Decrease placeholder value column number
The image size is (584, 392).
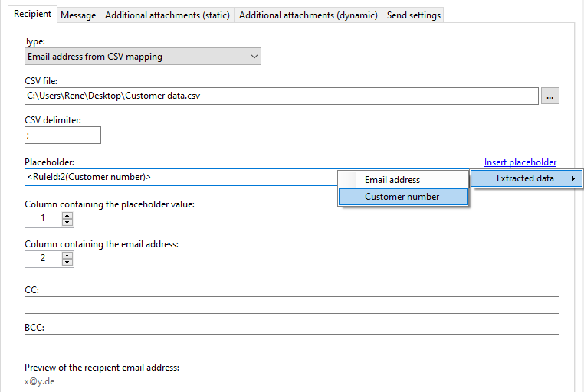pos(67,222)
